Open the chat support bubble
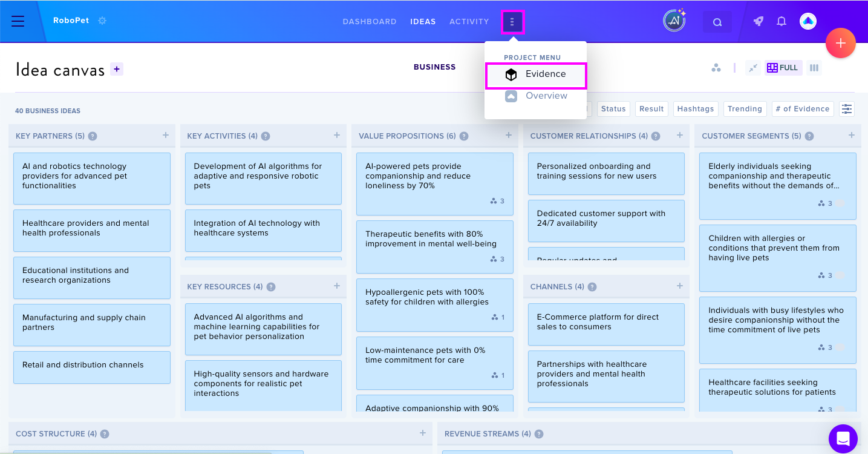Viewport: 868px width, 454px height. 843,438
